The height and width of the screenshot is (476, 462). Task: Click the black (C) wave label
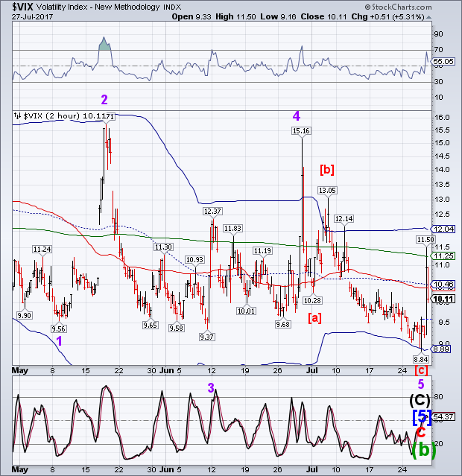(x=420, y=399)
